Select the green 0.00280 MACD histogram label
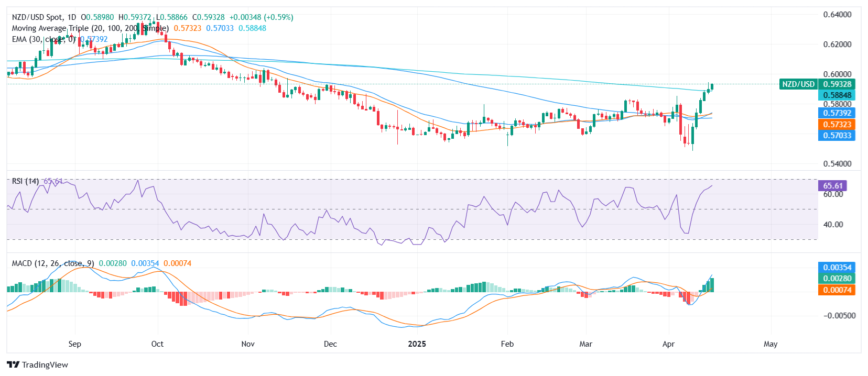 [x=837, y=279]
